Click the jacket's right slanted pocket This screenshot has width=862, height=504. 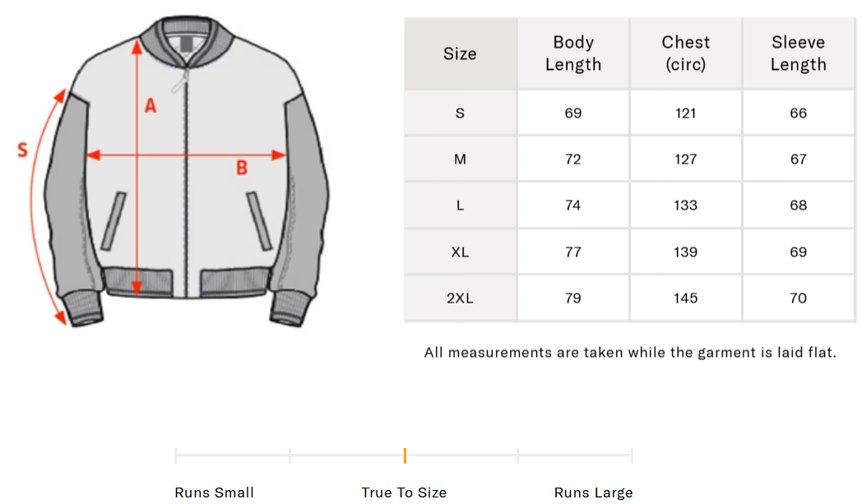259,220
